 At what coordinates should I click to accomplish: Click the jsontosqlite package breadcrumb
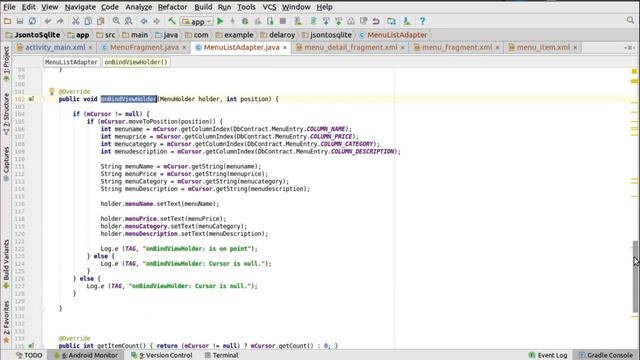(x=327, y=35)
